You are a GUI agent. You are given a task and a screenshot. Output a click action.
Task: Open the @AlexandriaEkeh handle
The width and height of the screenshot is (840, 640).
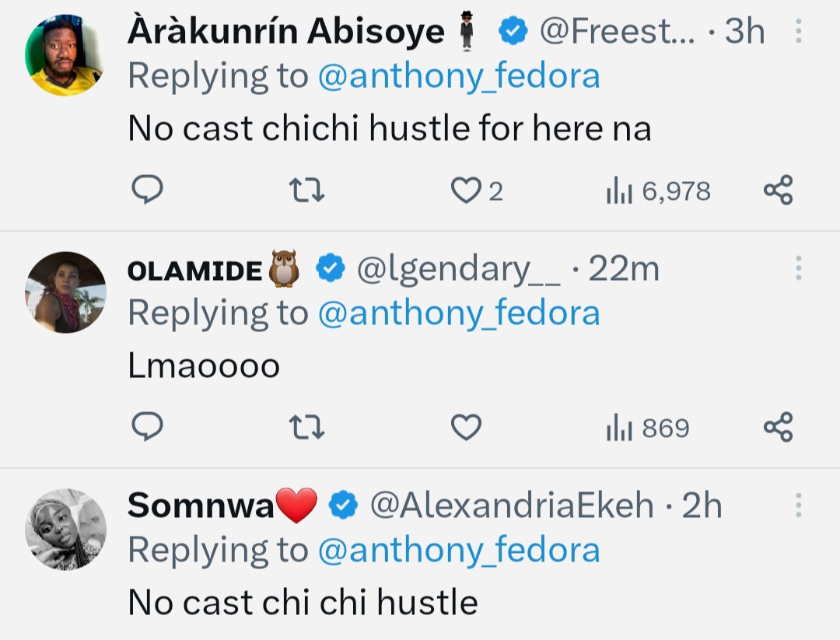click(x=512, y=506)
